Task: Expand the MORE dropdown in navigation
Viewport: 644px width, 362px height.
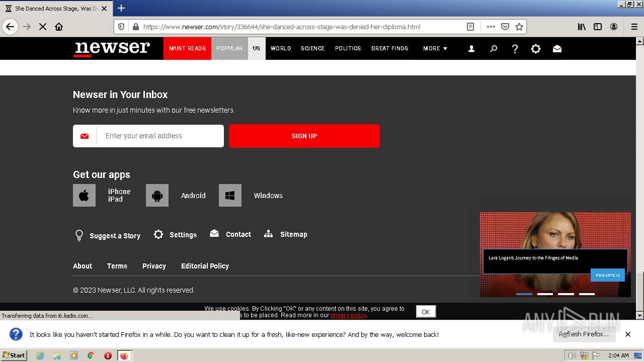Action: 435,49
